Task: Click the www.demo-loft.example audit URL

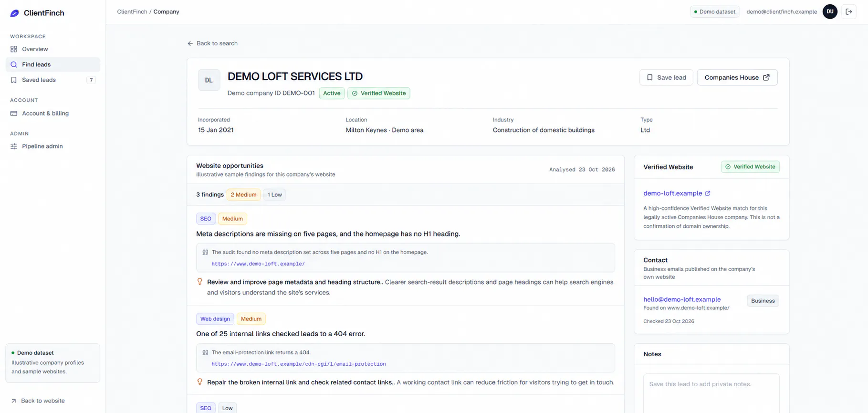Action: (x=258, y=264)
